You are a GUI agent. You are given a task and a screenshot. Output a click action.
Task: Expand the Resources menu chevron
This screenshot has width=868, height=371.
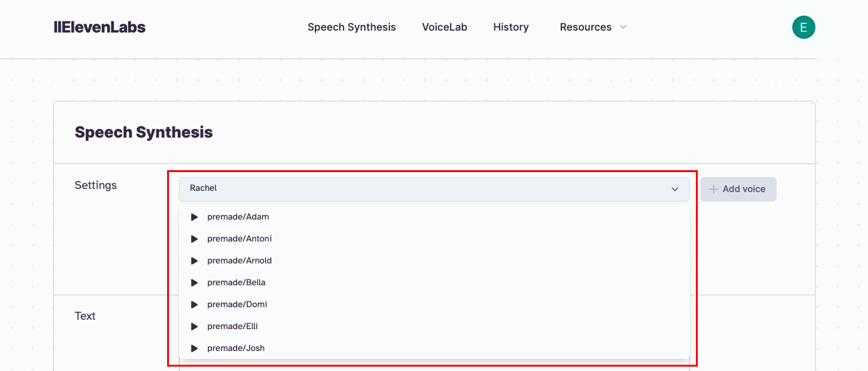623,28
